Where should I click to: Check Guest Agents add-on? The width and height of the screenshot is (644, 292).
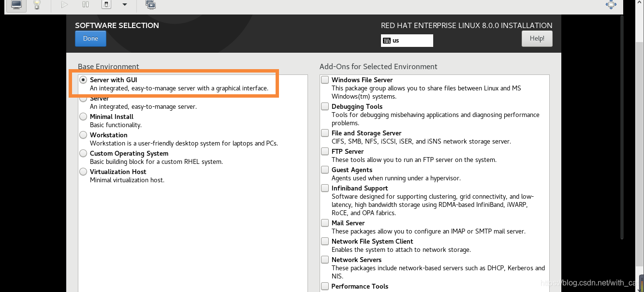pyautogui.click(x=325, y=170)
